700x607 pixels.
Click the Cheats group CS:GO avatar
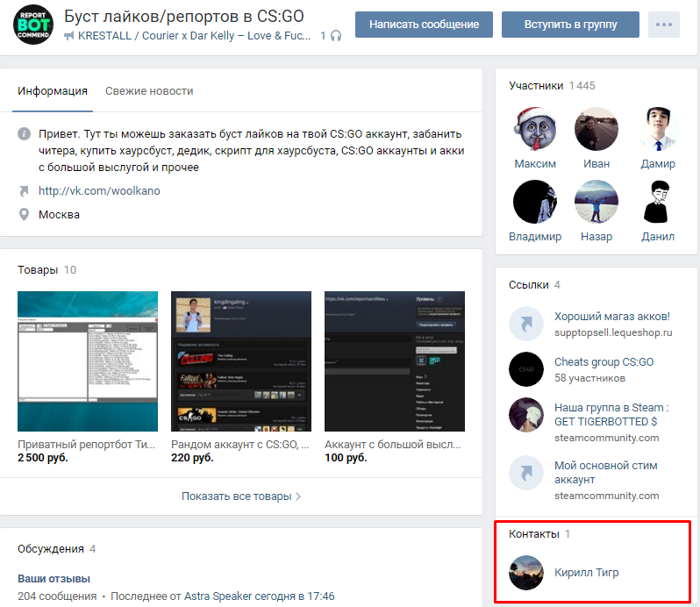[526, 369]
